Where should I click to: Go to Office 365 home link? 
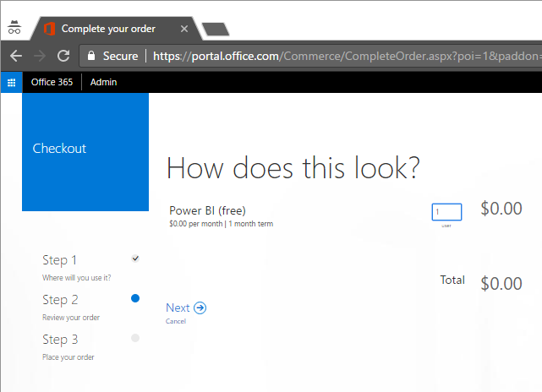[x=52, y=82]
